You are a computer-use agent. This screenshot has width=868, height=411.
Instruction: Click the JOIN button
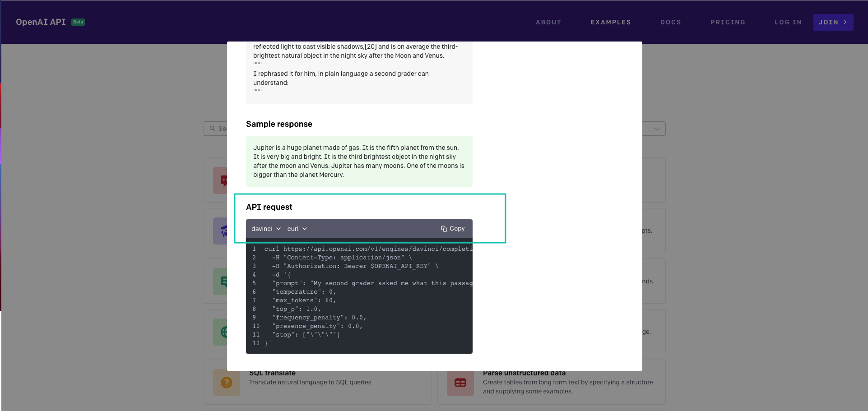point(833,22)
